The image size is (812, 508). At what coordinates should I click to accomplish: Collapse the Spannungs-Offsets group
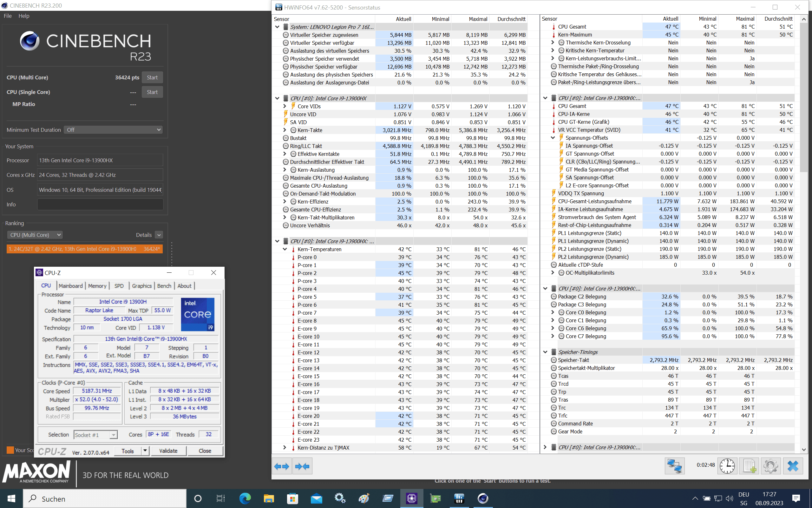[x=553, y=138]
